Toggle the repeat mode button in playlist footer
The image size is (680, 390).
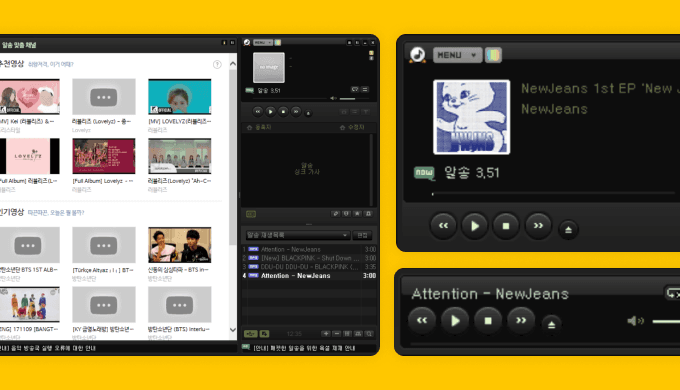(x=251, y=334)
